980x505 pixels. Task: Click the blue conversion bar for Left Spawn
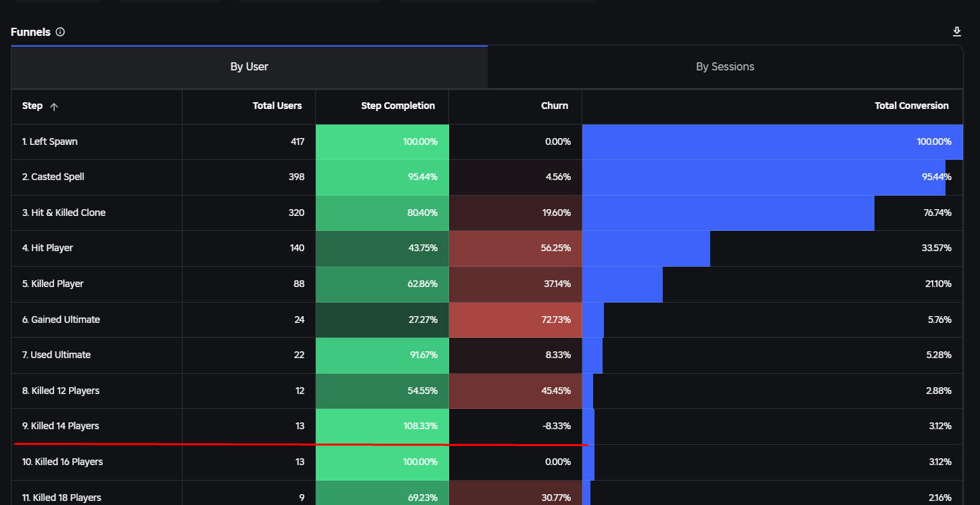coord(771,141)
